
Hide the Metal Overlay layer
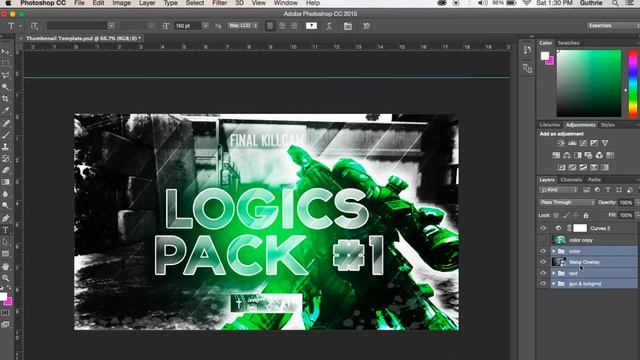click(543, 262)
